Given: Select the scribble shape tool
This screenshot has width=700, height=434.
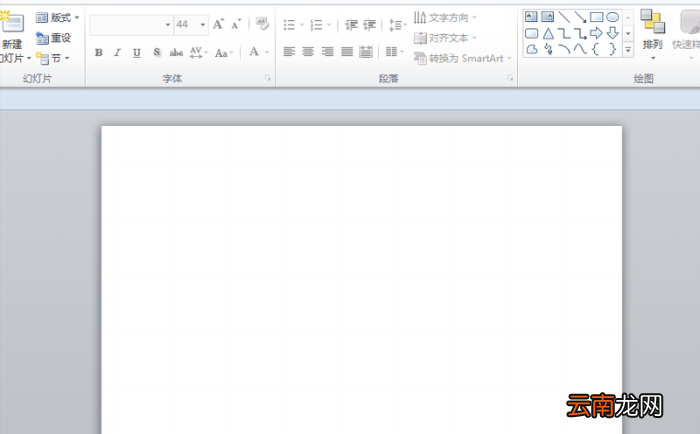Looking at the screenshot, I should click(x=548, y=49).
